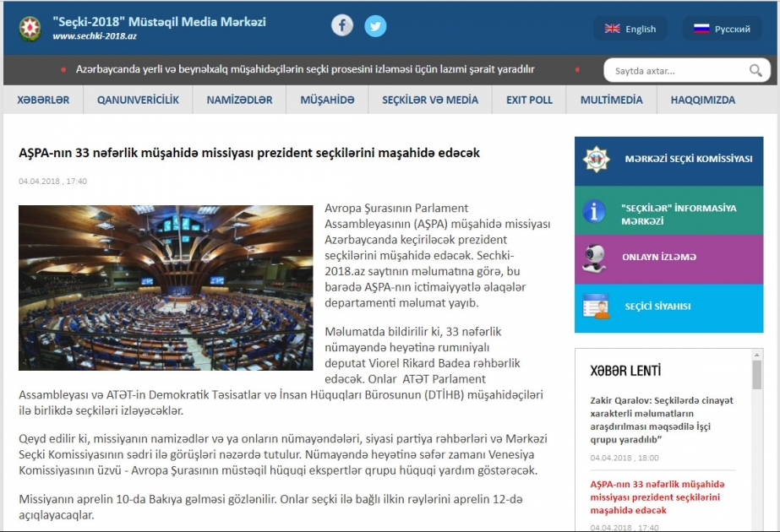Switch the language to Русский
The image size is (780, 532).
pos(722,29)
